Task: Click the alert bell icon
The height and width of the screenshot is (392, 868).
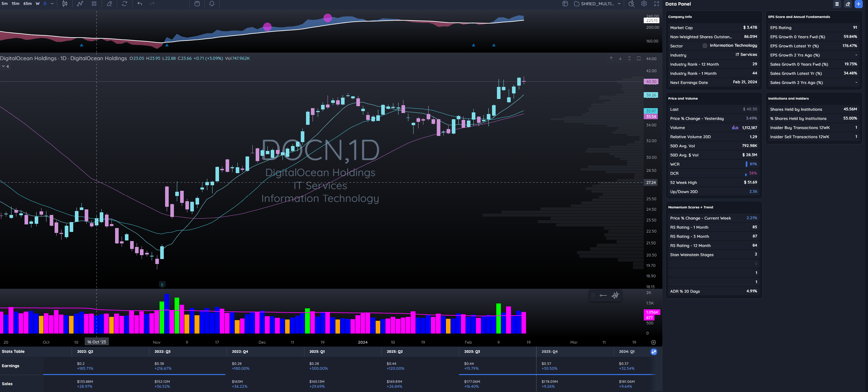Action: (x=212, y=4)
